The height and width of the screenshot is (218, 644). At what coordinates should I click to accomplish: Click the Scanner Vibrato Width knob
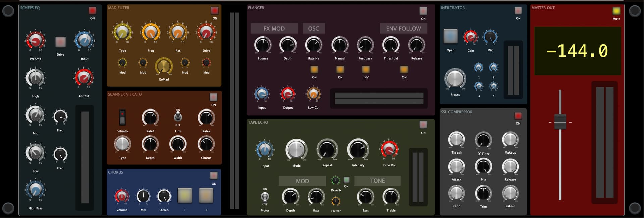178,144
